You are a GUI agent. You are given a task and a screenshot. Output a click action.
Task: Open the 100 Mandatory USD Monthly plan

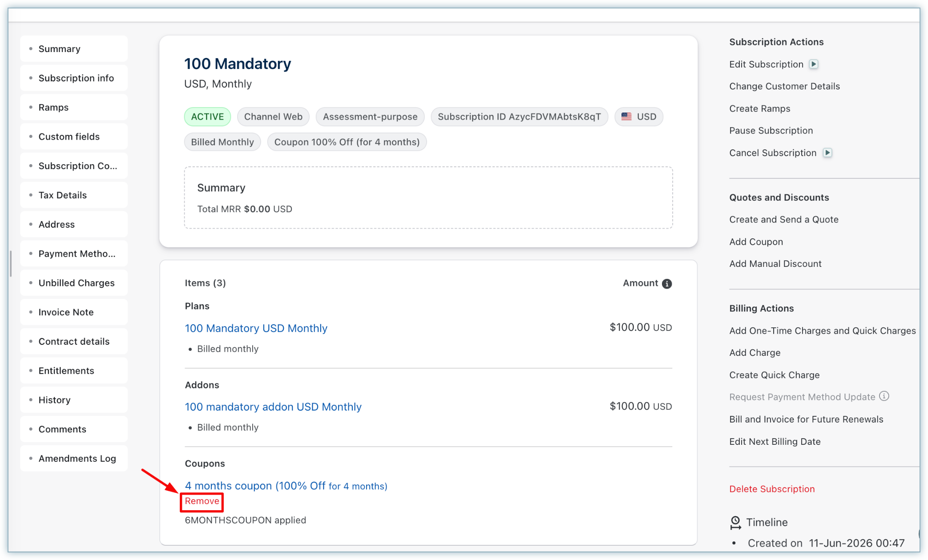point(256,328)
